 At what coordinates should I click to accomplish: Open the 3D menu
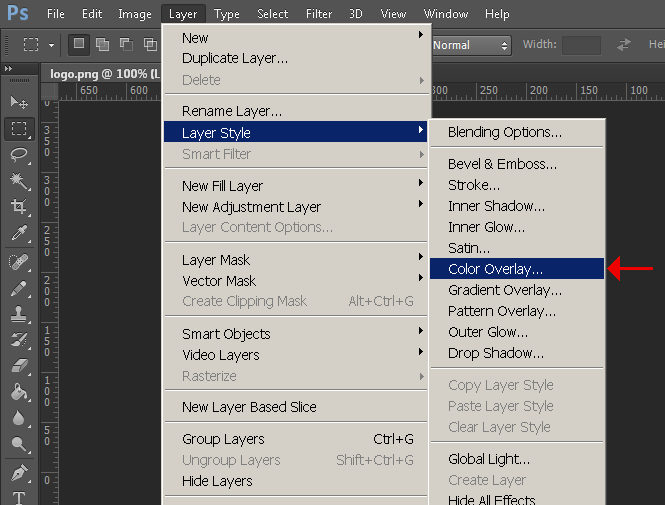pyautogui.click(x=355, y=14)
